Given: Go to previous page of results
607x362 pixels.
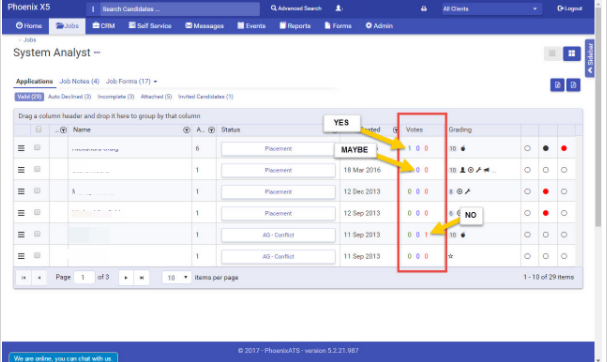Looking at the screenshot, I should 39,278.
